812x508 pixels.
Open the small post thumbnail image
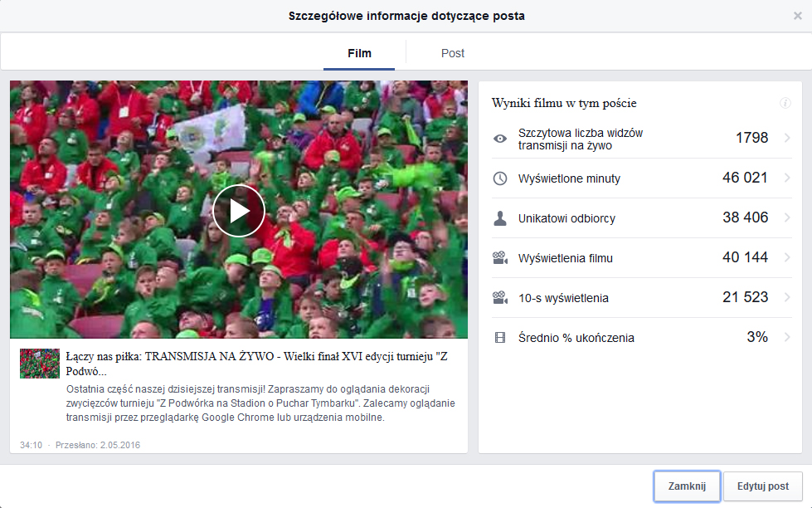click(40, 364)
